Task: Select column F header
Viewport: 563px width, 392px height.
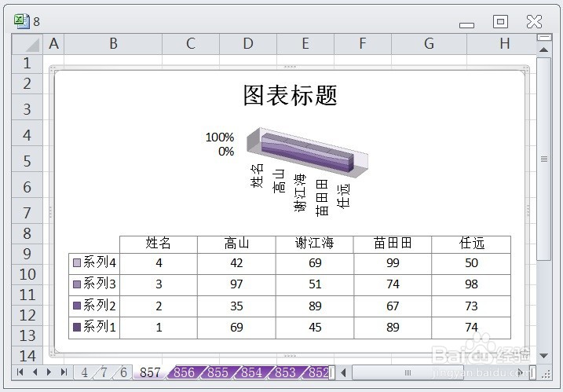Action: 363,44
